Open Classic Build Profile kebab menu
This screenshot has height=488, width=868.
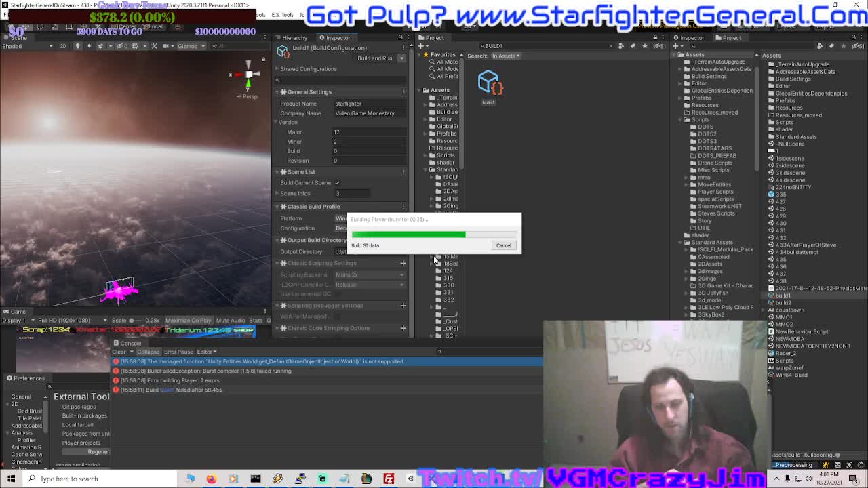[403, 207]
